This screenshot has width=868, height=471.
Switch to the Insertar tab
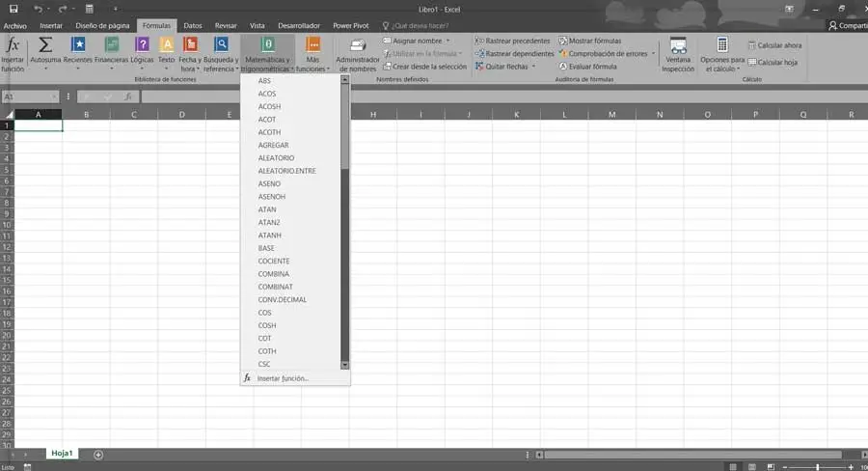click(51, 25)
